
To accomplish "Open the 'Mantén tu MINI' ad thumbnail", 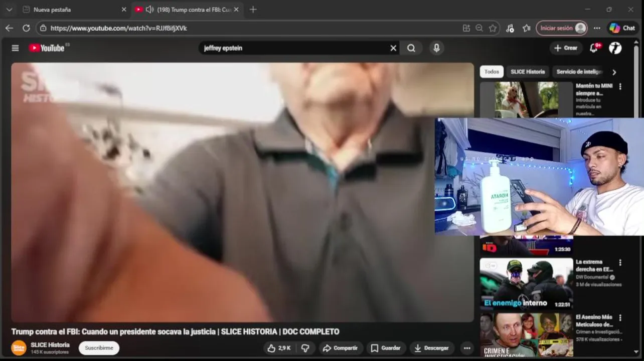I will click(x=526, y=99).
